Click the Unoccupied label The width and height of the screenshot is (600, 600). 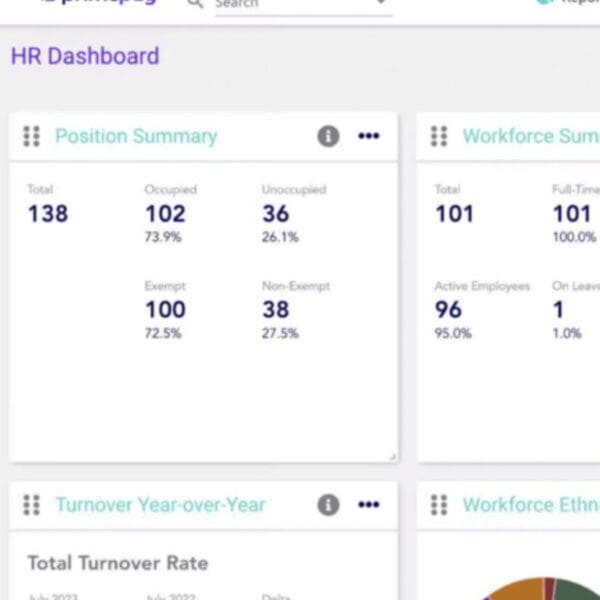coord(294,189)
